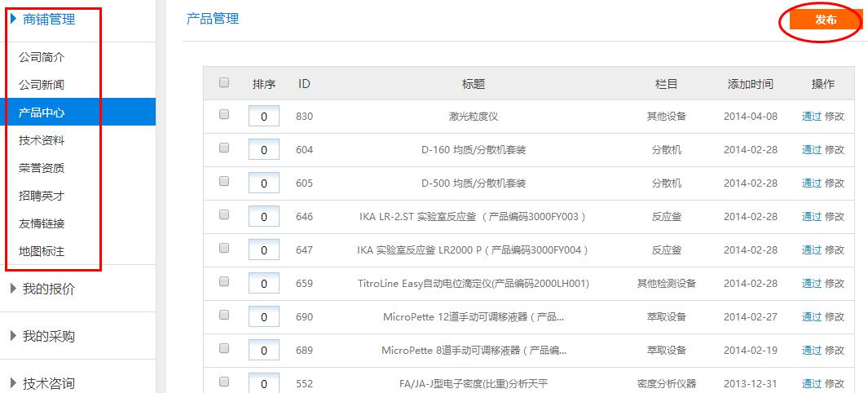Click sort order field for ID 647
Viewport: 868px width, 393px height.
point(264,249)
